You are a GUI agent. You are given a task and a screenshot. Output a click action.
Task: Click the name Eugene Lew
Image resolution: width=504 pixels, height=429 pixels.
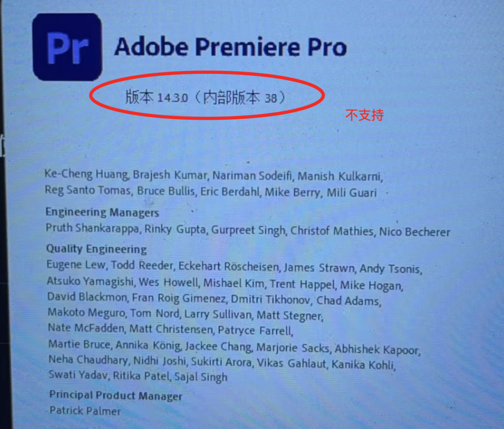click(x=76, y=264)
